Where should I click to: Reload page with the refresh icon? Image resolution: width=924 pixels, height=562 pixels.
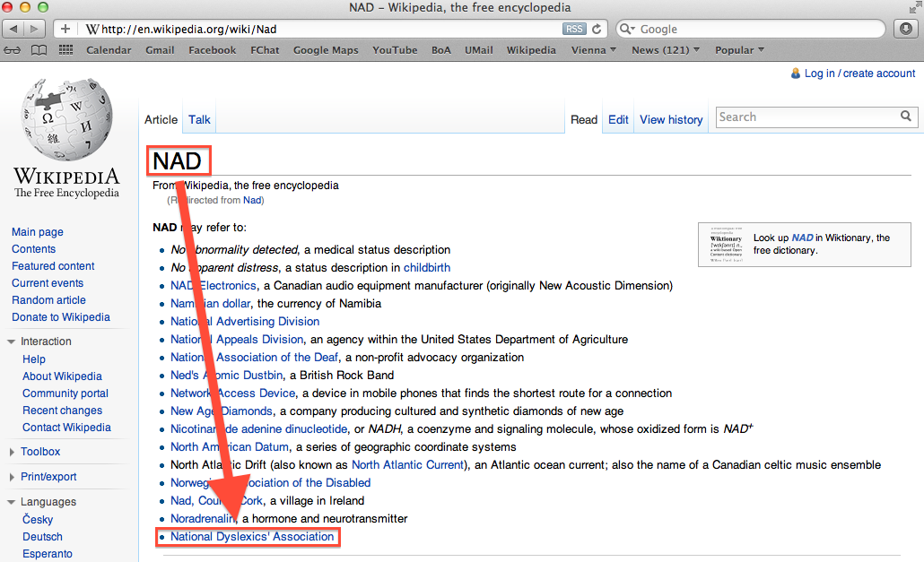click(x=597, y=29)
